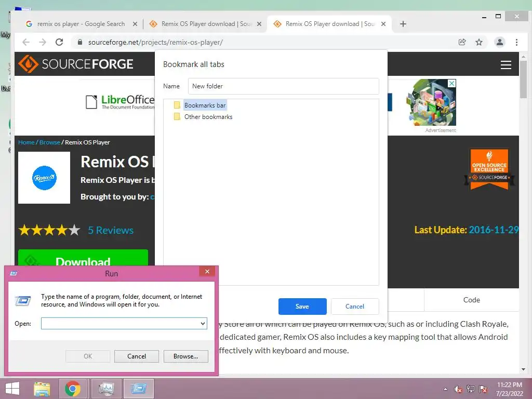This screenshot has height=399, width=532.
Task: Click the address bar URL
Action: [155, 42]
